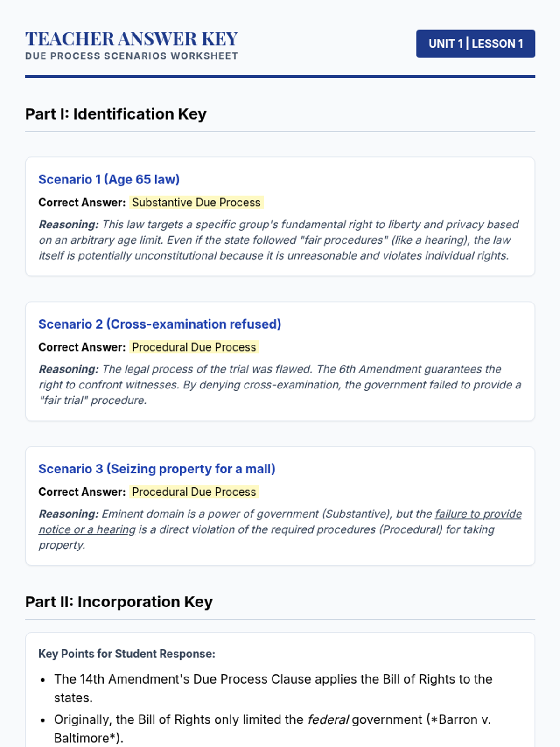The width and height of the screenshot is (560, 747).
Task: Click Scenario 2's highlighted Procedural Due Process answer
Action: click(194, 347)
